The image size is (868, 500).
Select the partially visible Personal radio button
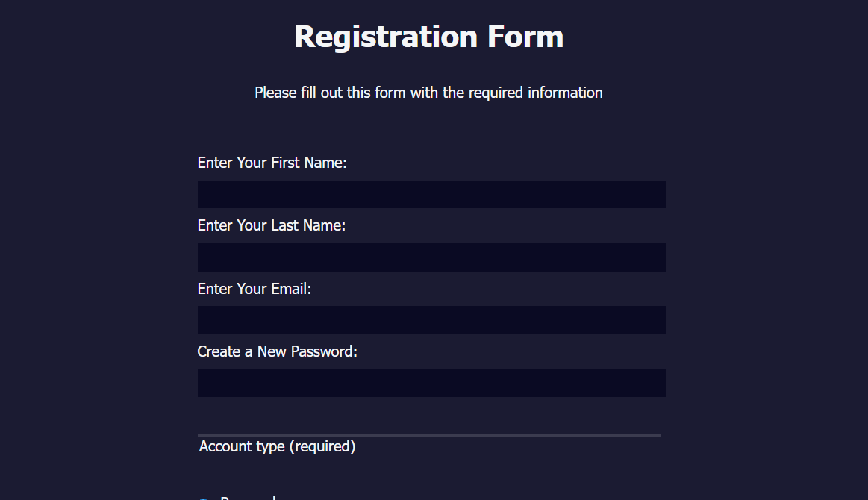point(203,499)
